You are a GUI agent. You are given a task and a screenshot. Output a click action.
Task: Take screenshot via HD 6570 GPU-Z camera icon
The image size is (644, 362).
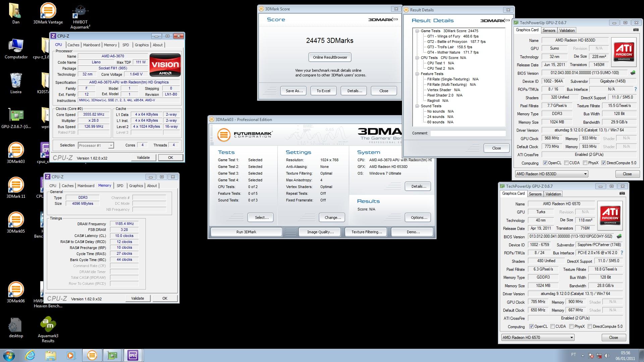tap(622, 193)
